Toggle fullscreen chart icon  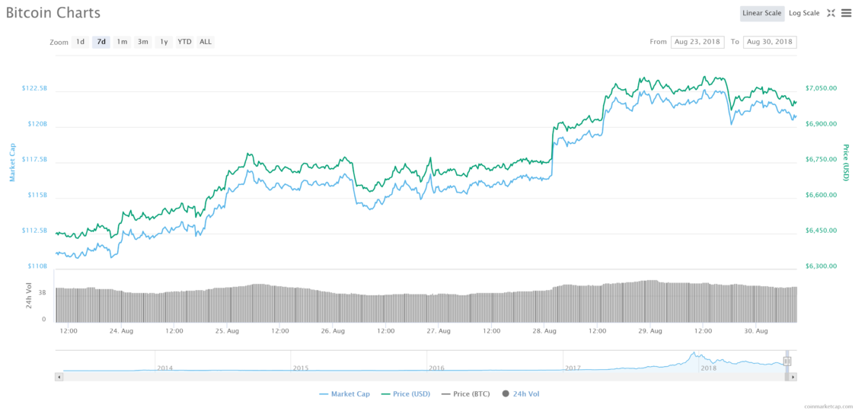point(831,13)
